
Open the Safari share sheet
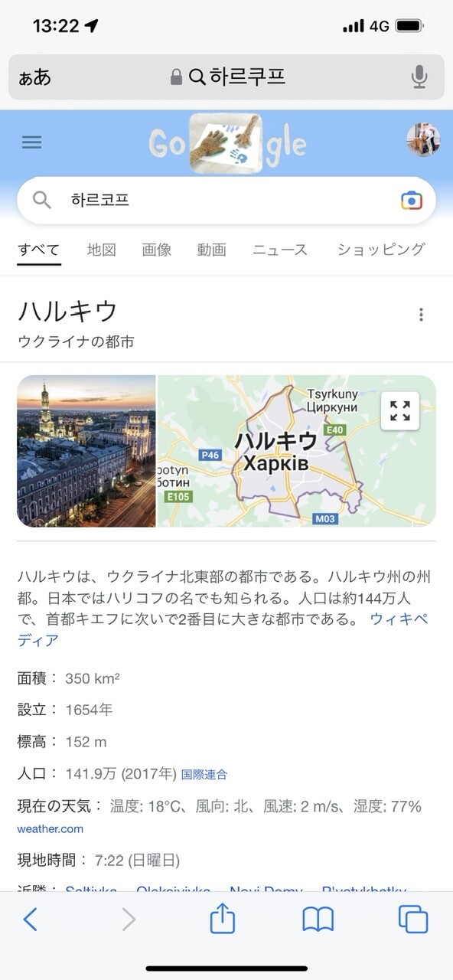tap(221, 918)
